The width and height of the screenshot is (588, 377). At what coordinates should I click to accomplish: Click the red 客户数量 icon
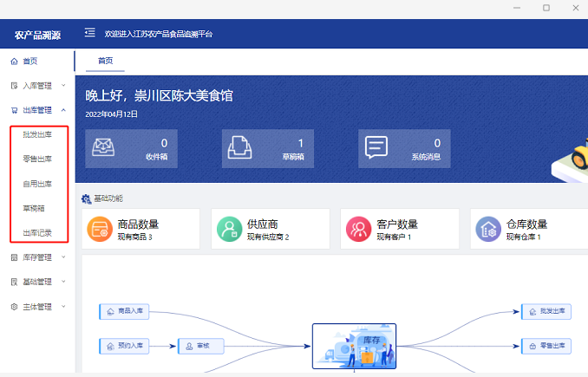tap(359, 229)
